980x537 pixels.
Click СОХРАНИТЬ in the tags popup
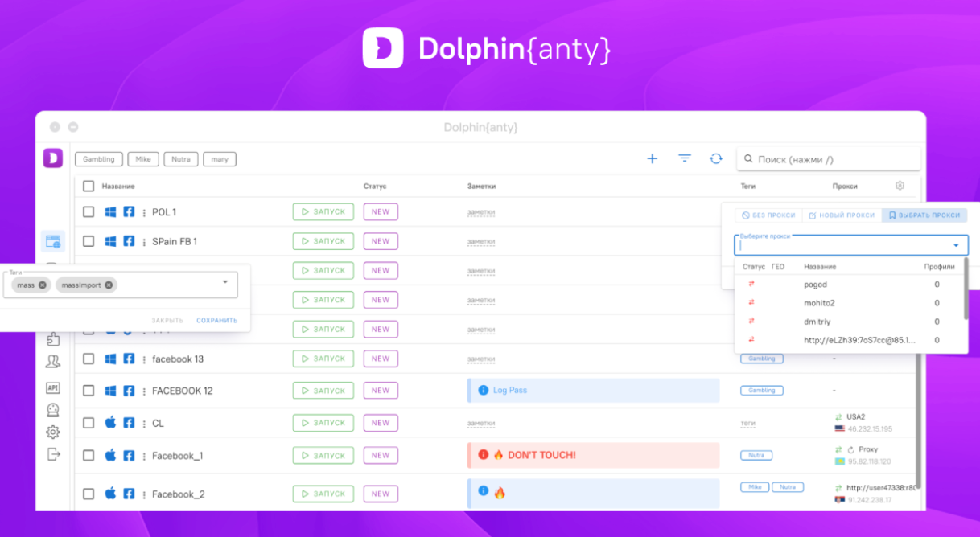tap(216, 319)
